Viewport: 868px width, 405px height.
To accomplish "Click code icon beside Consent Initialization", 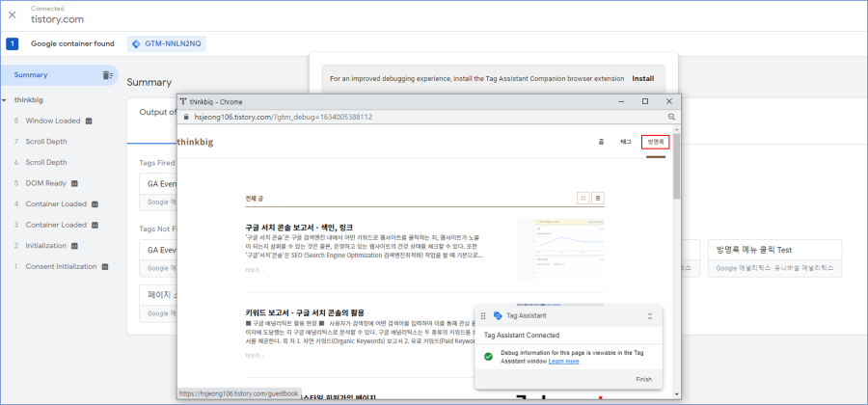I will point(104,267).
